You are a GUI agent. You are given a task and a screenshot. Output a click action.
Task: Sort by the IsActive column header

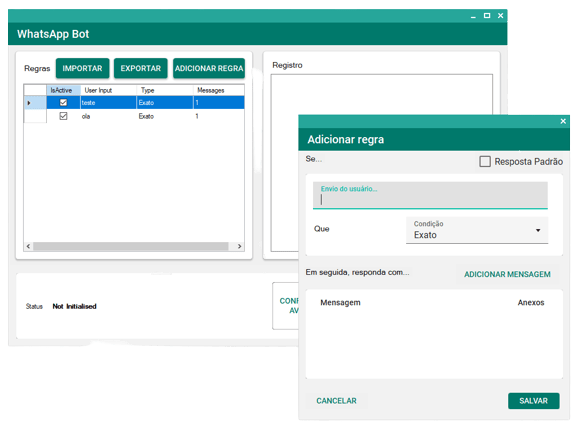63,90
